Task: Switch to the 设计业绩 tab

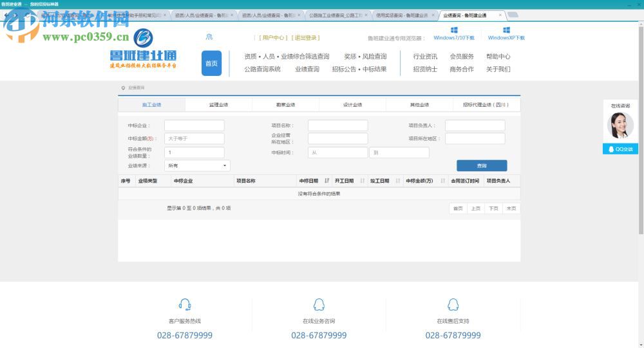Action: pyautogui.click(x=352, y=105)
